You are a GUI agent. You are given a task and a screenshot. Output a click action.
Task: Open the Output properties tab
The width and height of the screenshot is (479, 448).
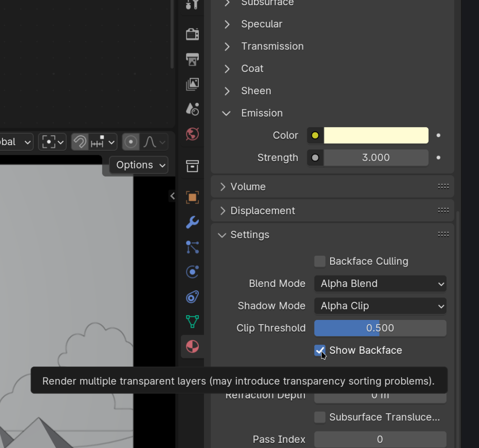pos(192,59)
